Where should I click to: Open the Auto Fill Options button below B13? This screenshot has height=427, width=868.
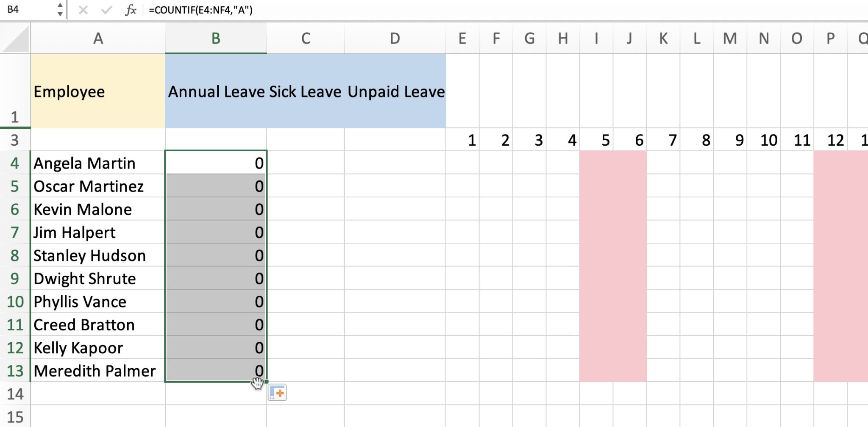(x=278, y=393)
